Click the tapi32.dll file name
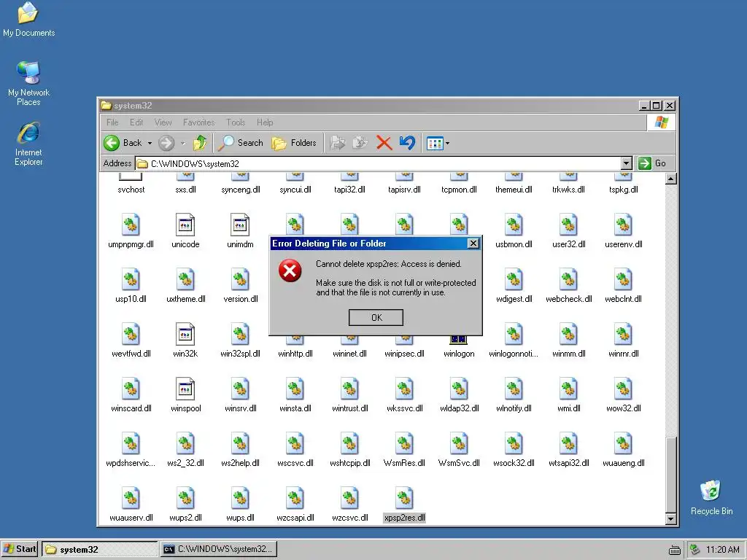 coord(349,190)
